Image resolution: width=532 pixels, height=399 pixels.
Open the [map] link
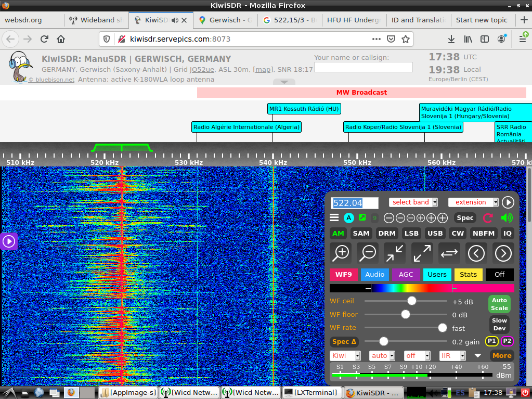[x=263, y=70]
